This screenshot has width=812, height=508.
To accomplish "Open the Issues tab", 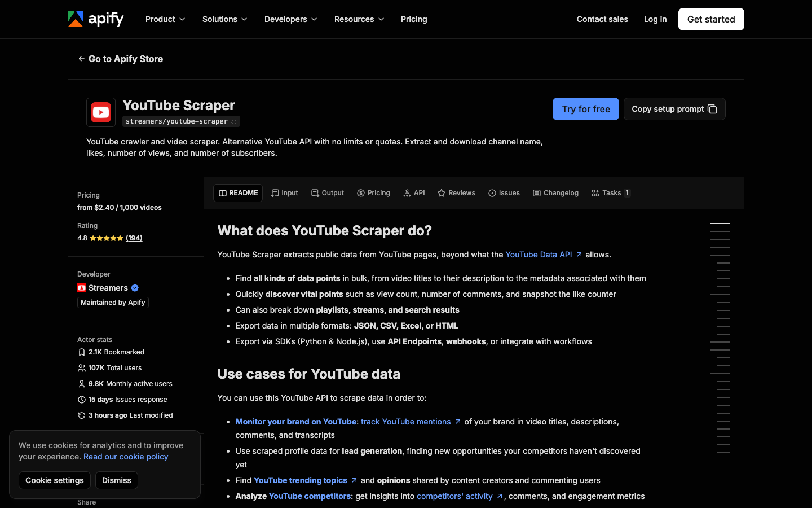I will click(x=504, y=193).
